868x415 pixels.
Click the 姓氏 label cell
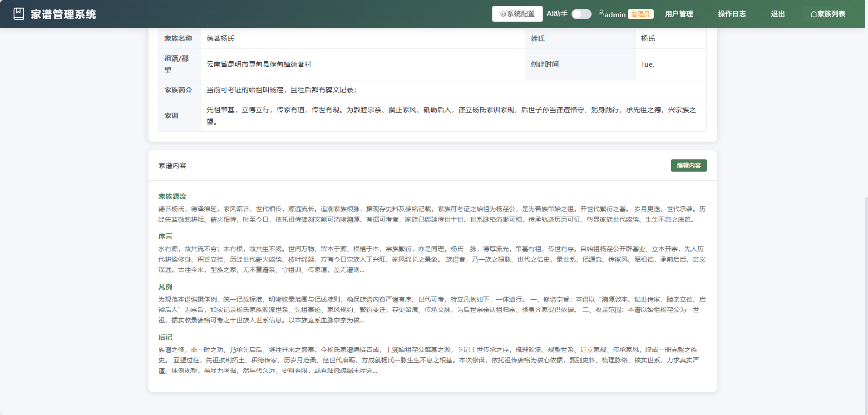tap(580, 39)
